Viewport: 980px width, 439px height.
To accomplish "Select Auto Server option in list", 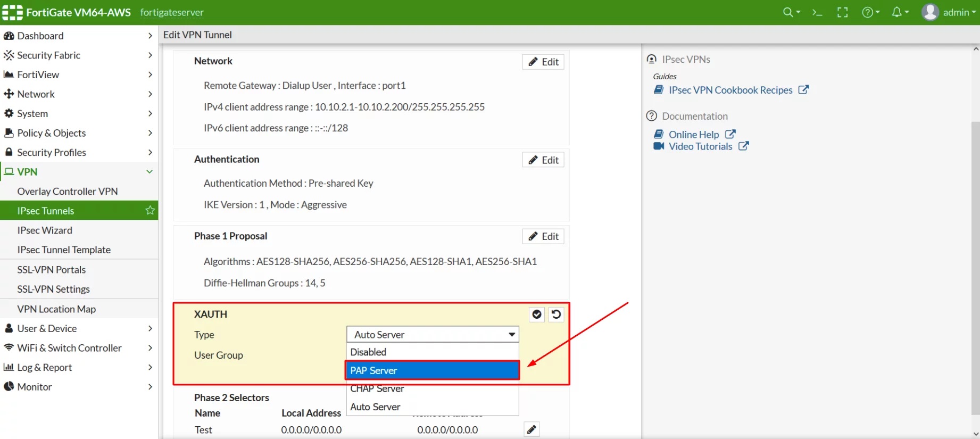I will (x=433, y=407).
